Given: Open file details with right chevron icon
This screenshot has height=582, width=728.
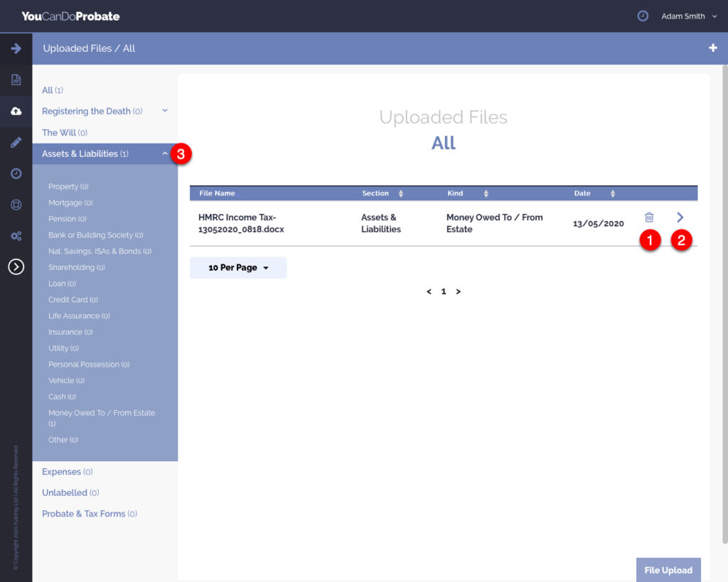Looking at the screenshot, I should pos(680,217).
